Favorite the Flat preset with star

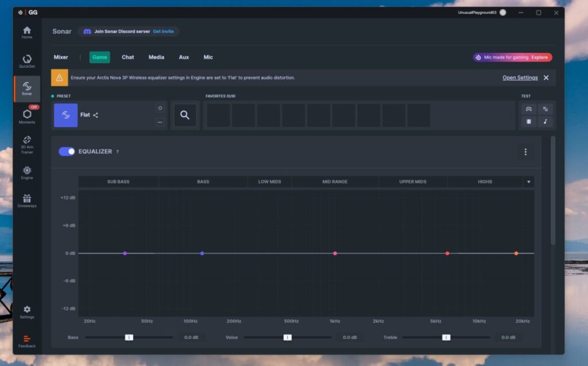point(160,108)
